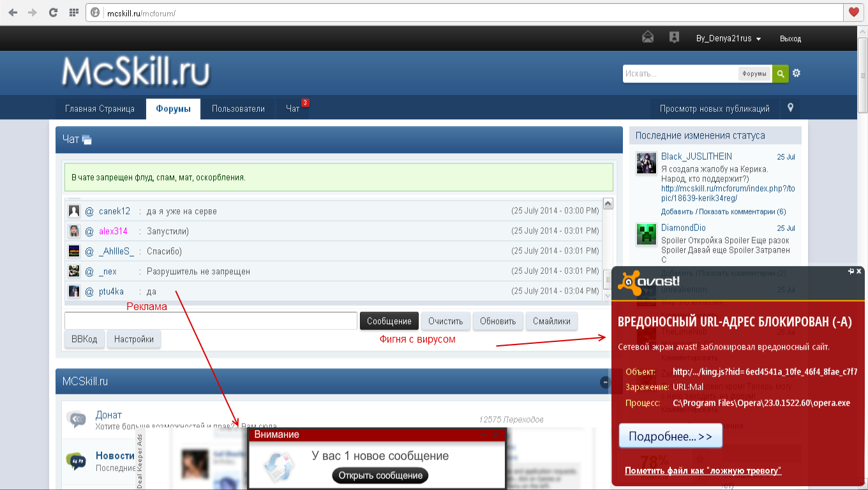The image size is (868, 490).
Task: Open alex314's profile link in chat
Action: click(x=113, y=231)
